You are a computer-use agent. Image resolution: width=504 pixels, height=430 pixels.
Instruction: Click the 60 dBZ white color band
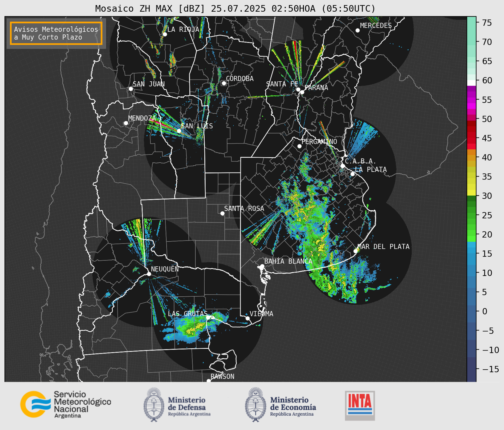pos(471,83)
